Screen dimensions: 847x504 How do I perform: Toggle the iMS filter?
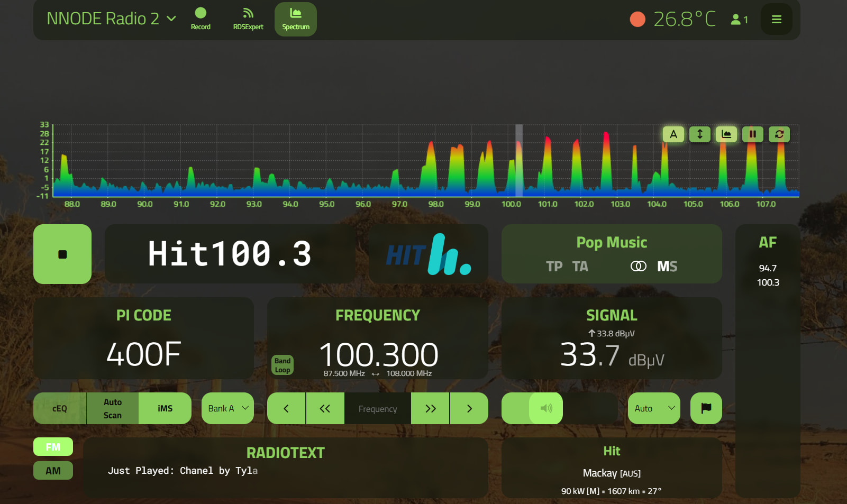point(165,408)
